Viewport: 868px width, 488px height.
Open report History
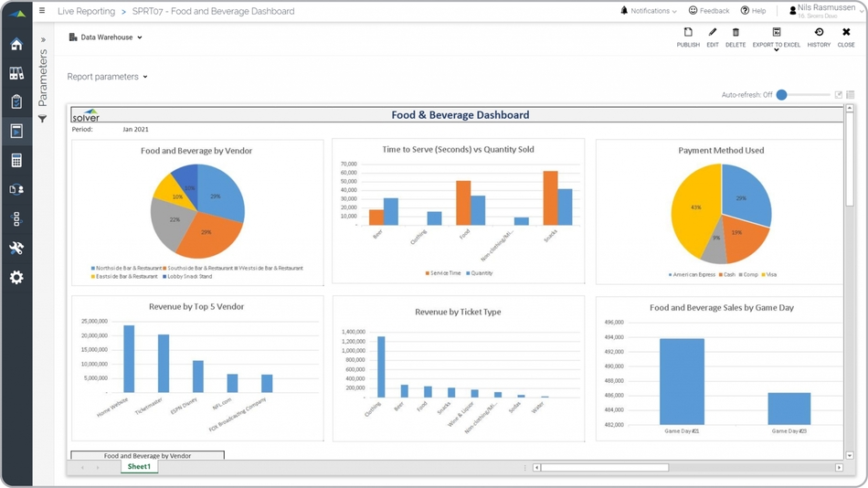click(x=819, y=37)
